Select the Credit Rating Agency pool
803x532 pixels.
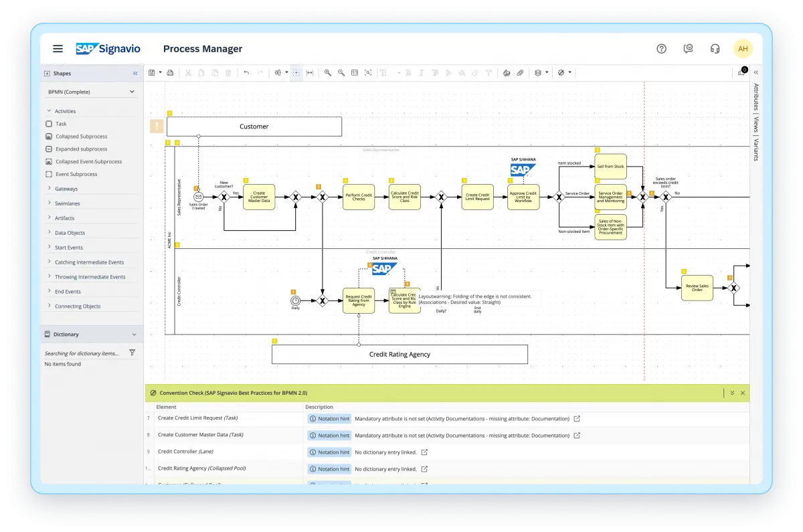coord(399,354)
